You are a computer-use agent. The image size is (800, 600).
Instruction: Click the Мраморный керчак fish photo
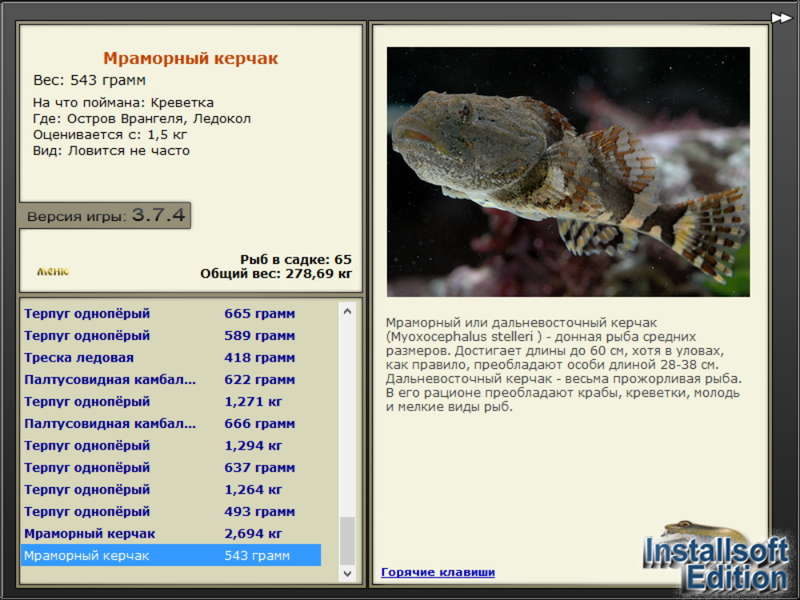(568, 171)
